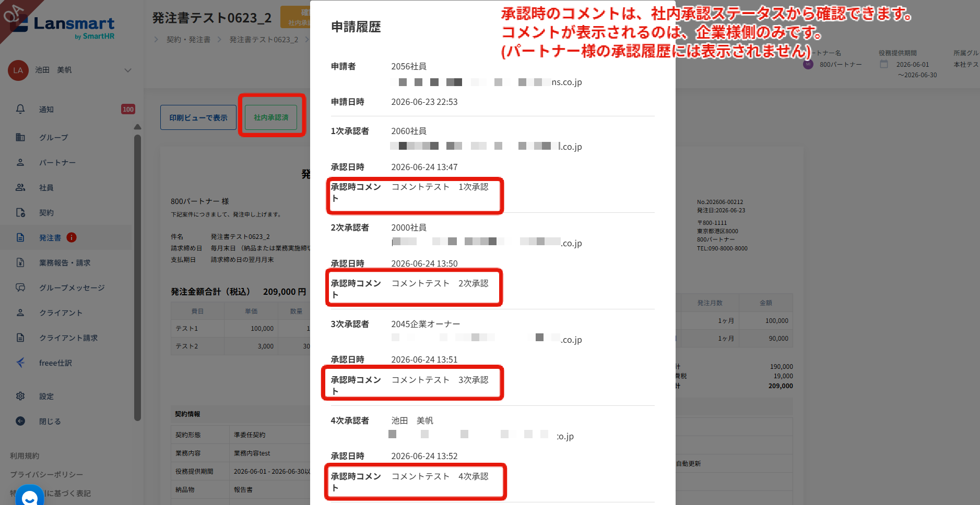The height and width of the screenshot is (505, 980).
Task: Open the 業務報告・請求 invoice icon
Action: coord(20,262)
